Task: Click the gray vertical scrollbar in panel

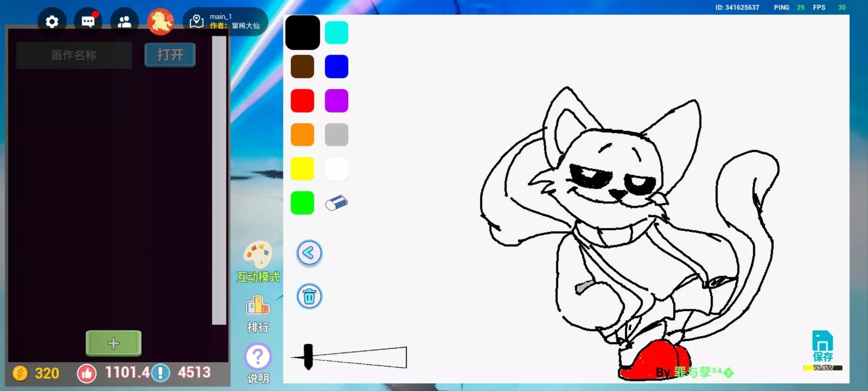Action: 219,181
